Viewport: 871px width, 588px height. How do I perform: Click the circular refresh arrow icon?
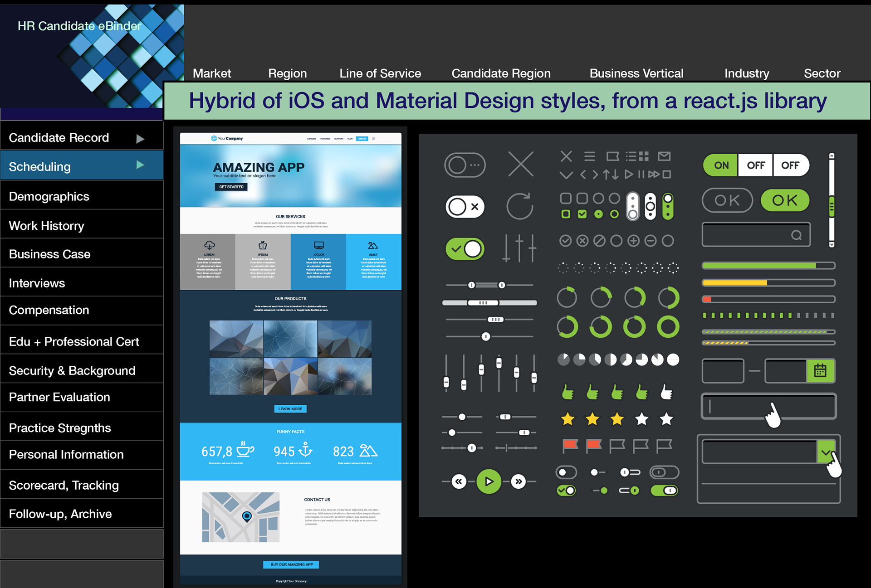(519, 207)
